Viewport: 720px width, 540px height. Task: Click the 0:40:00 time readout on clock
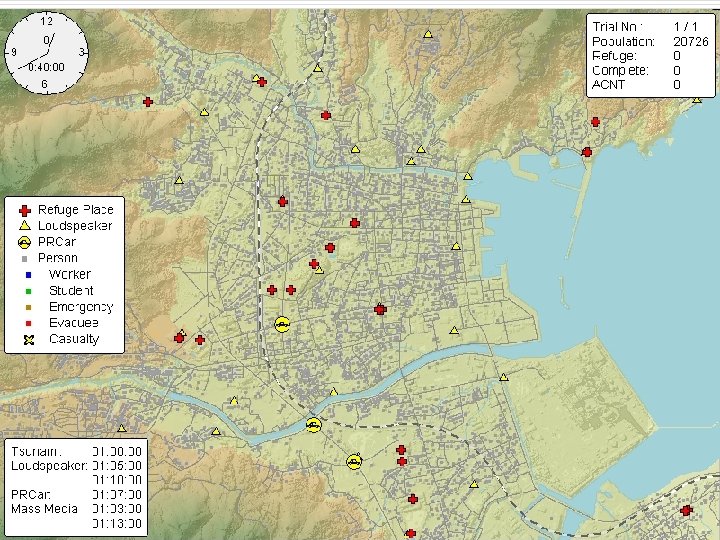pyautogui.click(x=46, y=67)
